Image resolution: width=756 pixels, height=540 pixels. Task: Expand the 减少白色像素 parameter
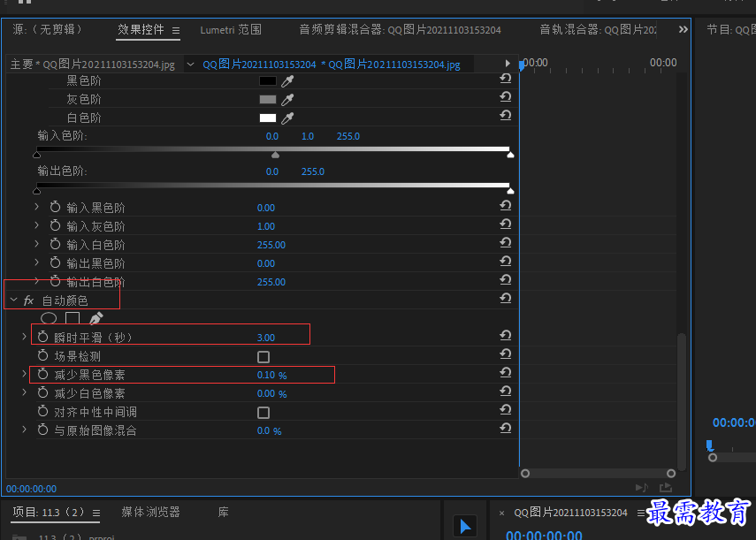pyautogui.click(x=24, y=392)
